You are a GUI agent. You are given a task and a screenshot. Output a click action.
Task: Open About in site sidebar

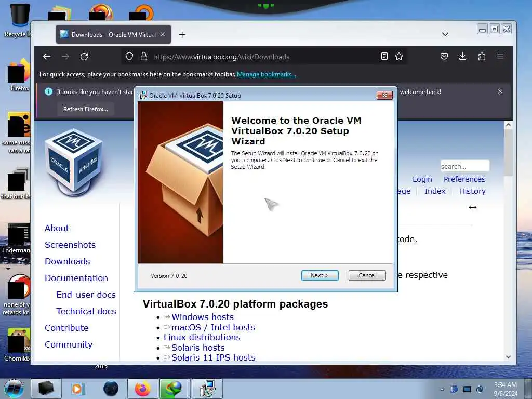click(57, 228)
